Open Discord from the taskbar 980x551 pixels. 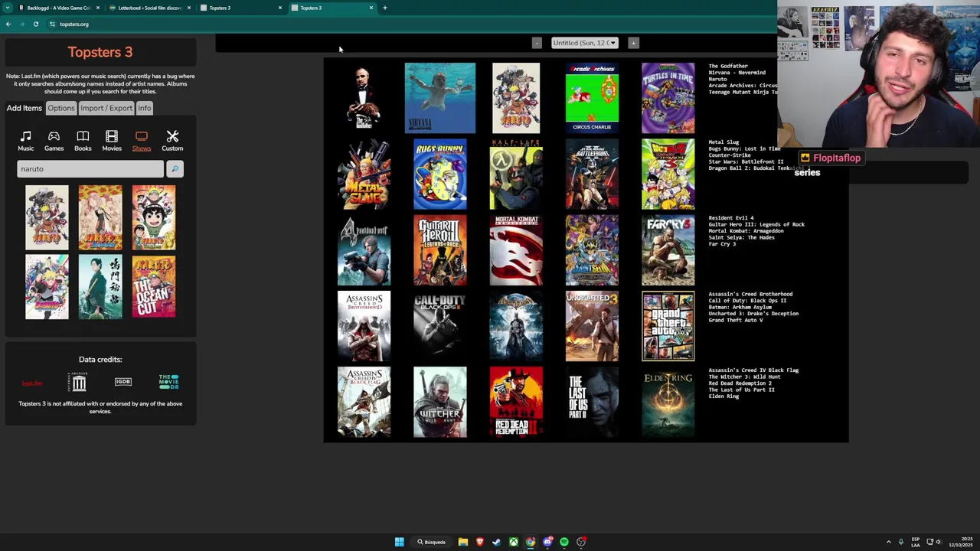pyautogui.click(x=547, y=542)
